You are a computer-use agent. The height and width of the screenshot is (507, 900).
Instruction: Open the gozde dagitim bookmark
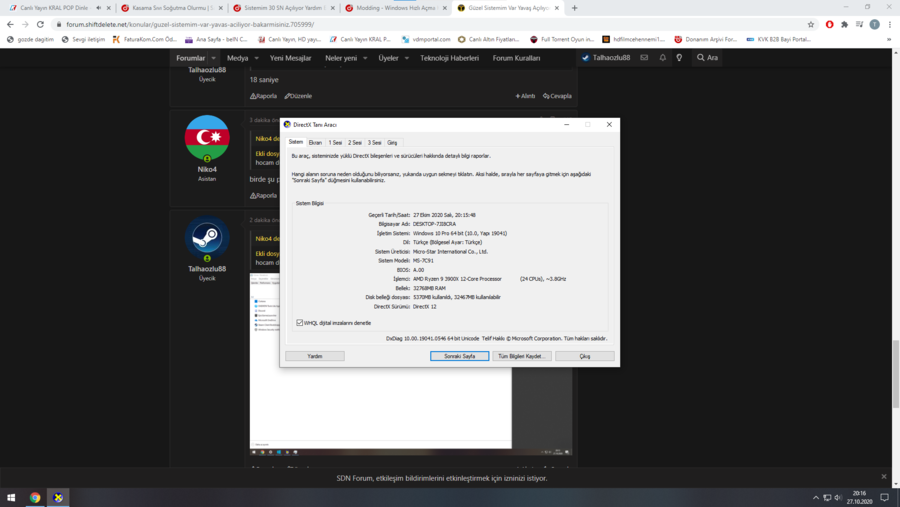point(30,40)
